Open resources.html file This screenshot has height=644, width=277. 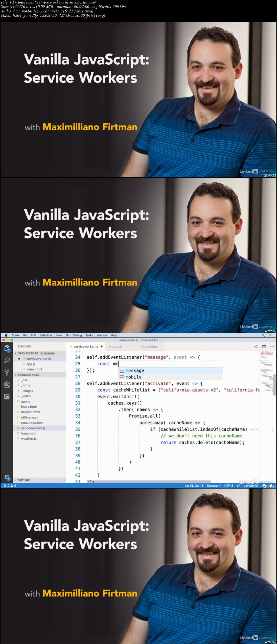coord(39,423)
